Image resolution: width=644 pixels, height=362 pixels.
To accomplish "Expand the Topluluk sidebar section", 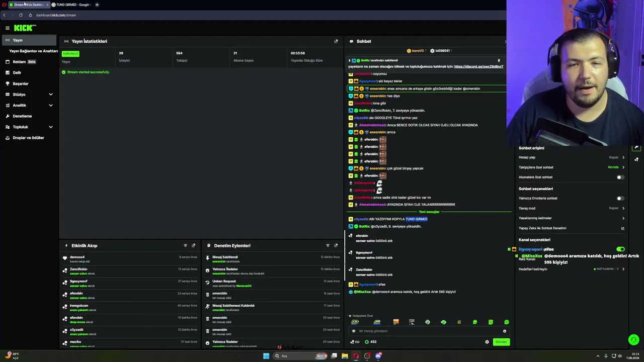I will [50, 127].
